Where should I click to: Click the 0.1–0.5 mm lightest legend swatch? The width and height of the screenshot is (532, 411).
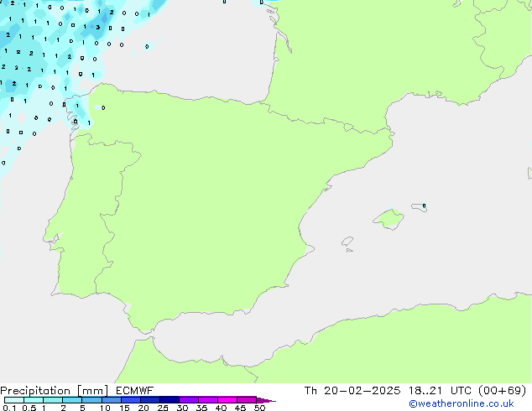[x=14, y=400]
